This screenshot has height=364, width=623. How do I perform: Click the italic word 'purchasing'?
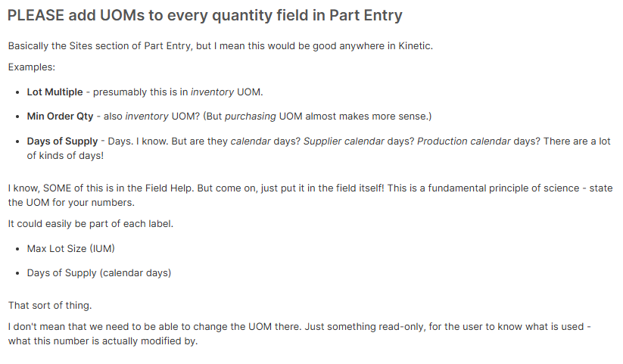click(251, 117)
